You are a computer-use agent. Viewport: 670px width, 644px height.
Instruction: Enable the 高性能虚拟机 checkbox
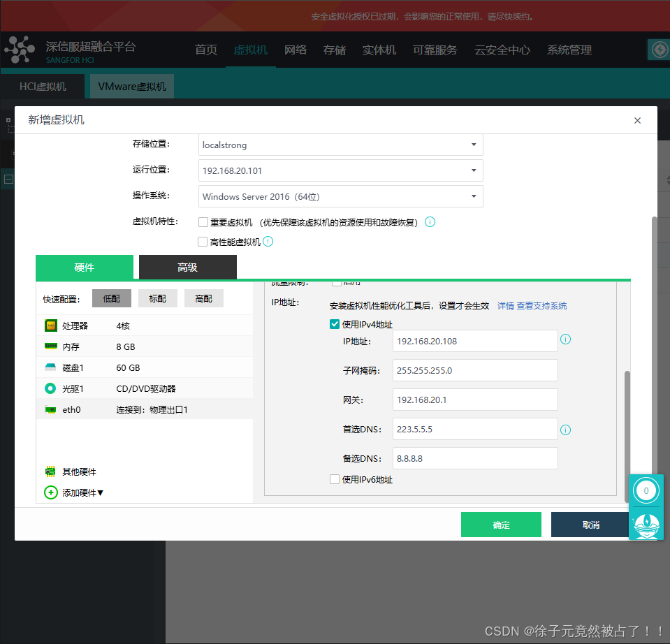(203, 242)
